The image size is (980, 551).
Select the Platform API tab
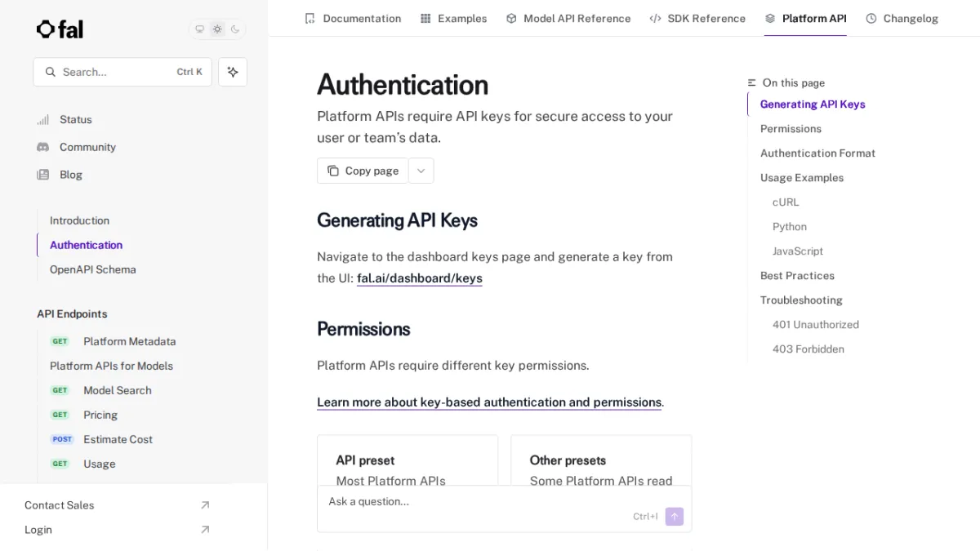tap(805, 18)
